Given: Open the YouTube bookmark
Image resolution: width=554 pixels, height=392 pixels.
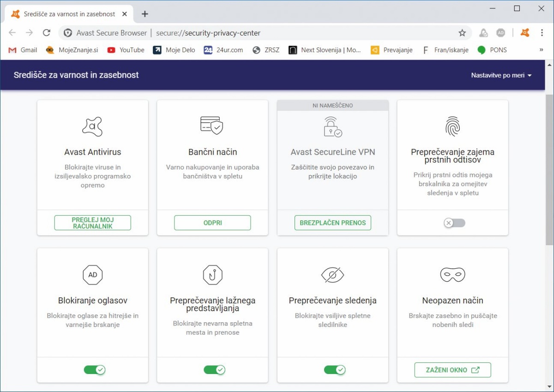Looking at the screenshot, I should [x=126, y=50].
